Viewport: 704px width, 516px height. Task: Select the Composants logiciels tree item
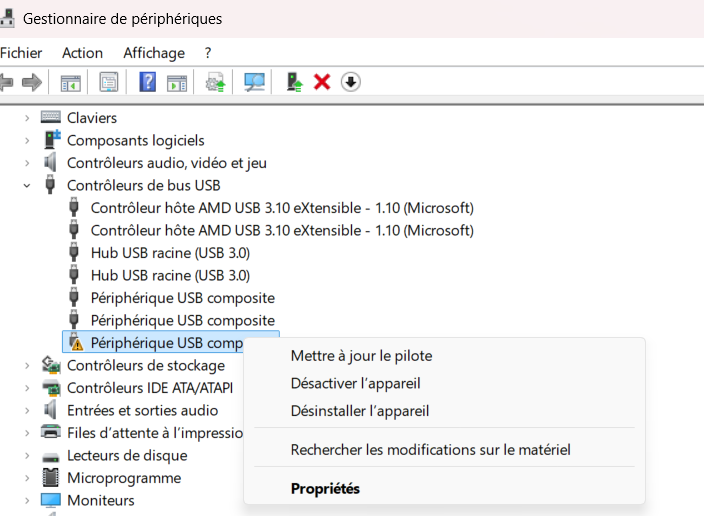135,140
